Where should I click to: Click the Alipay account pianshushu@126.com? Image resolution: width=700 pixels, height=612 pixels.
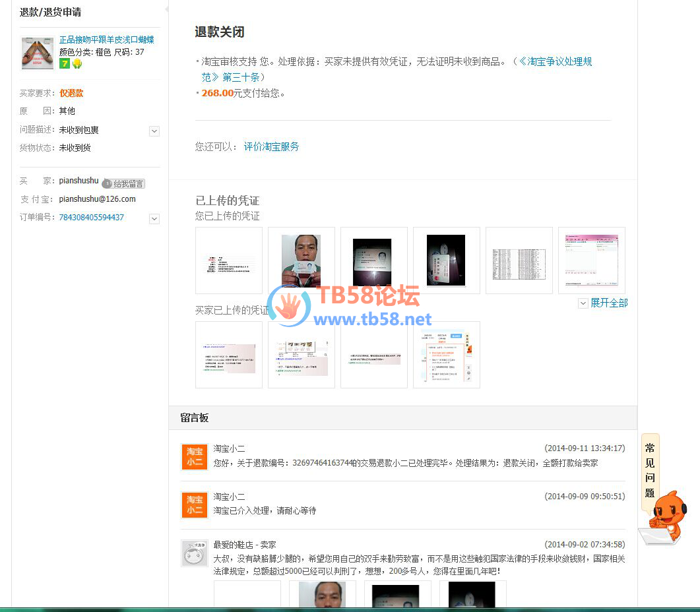coord(98,199)
